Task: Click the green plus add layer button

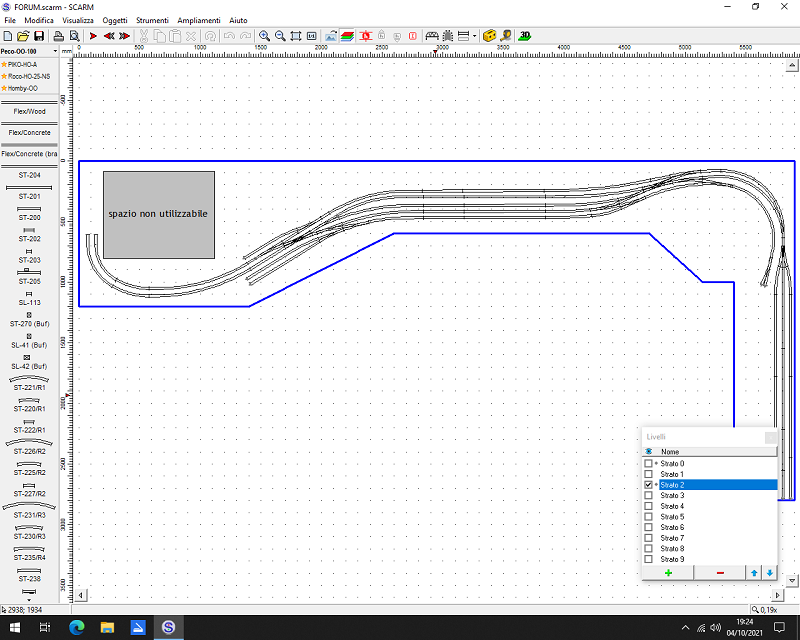Action: (x=667, y=572)
